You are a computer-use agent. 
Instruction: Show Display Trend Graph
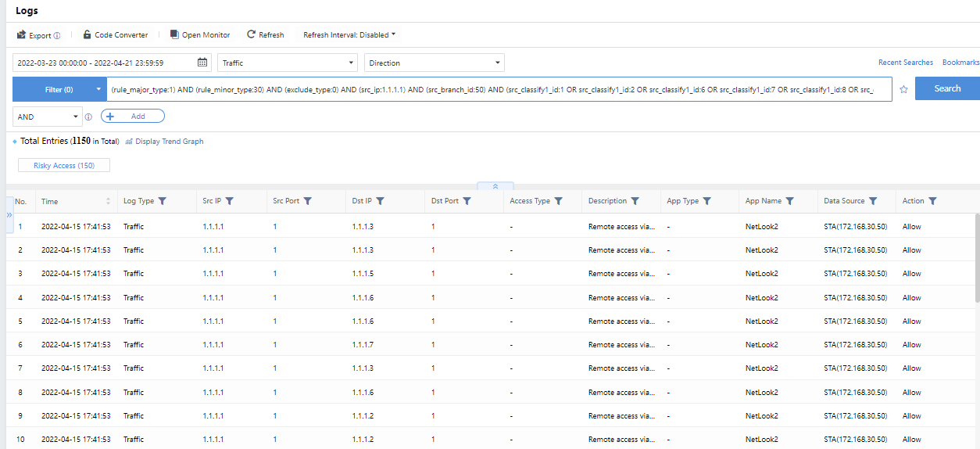point(164,142)
